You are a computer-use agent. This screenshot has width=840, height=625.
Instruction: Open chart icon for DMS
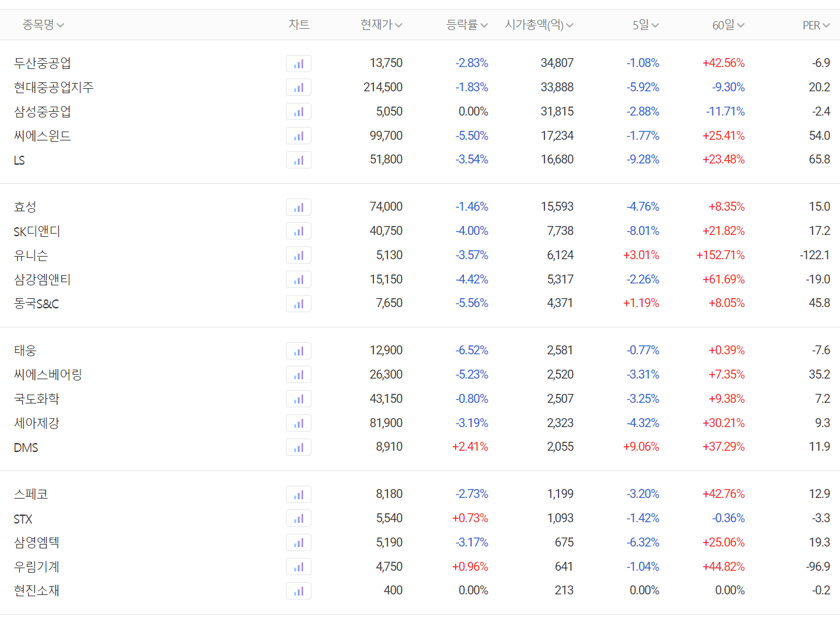pyautogui.click(x=299, y=448)
